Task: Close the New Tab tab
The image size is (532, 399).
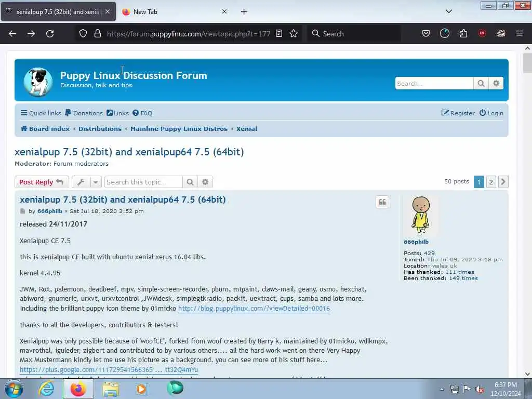Action: pos(224,11)
